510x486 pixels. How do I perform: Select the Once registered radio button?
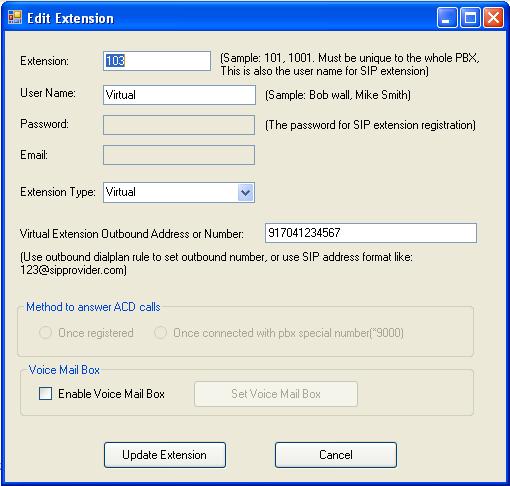point(45,333)
